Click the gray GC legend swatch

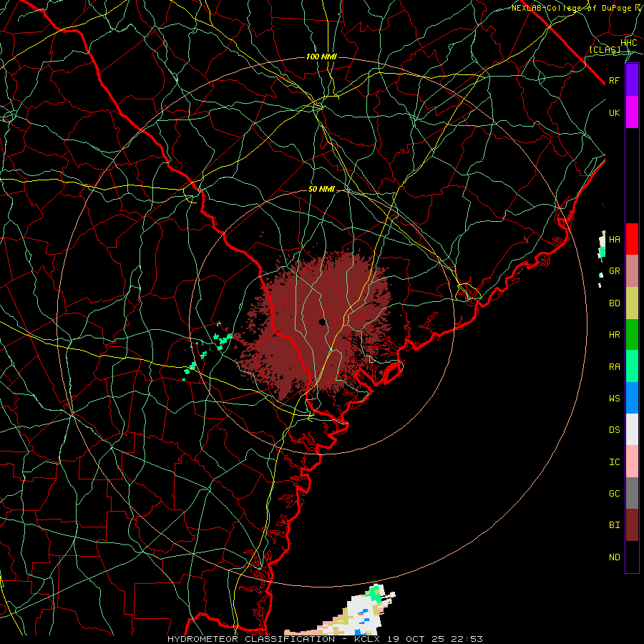coord(632,493)
